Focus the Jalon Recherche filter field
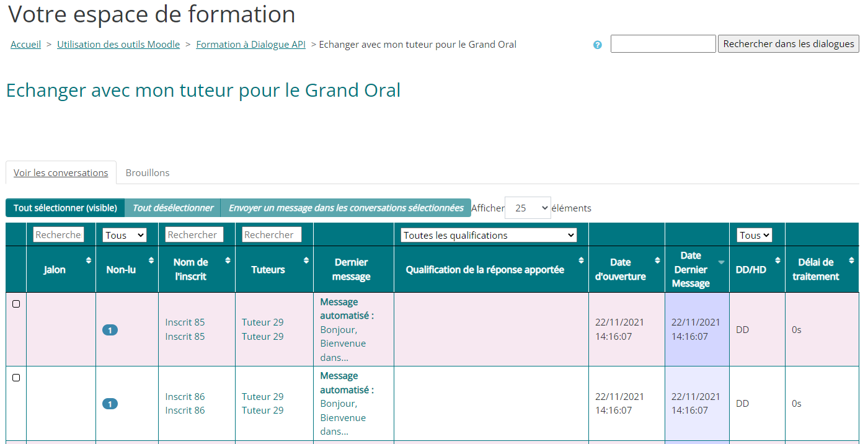This screenshot has height=444, width=868. click(x=58, y=234)
